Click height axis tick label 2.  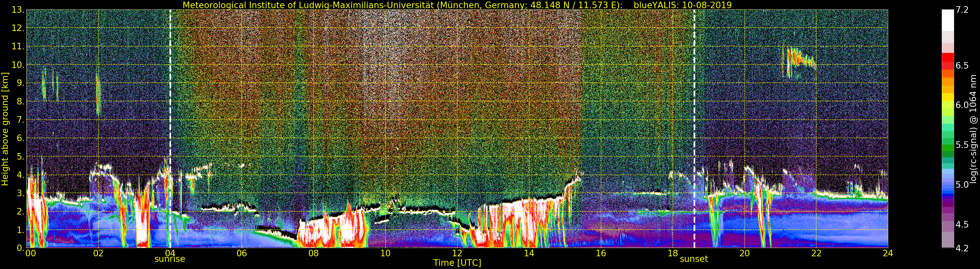click(20, 212)
